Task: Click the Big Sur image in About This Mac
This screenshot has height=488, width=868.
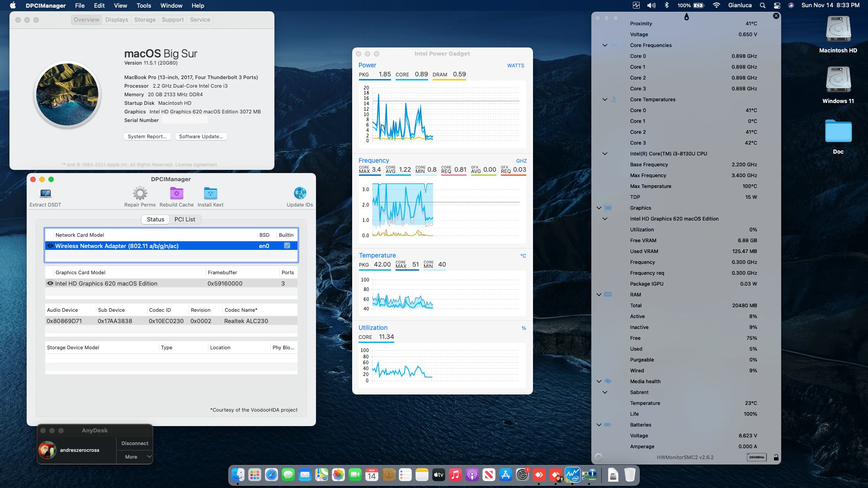Action: point(67,94)
